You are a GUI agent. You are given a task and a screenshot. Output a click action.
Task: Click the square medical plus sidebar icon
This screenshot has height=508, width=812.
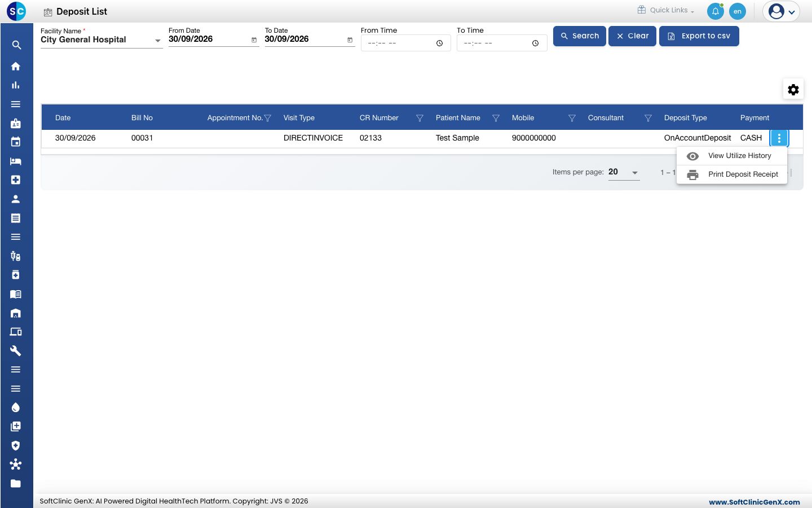[16, 180]
